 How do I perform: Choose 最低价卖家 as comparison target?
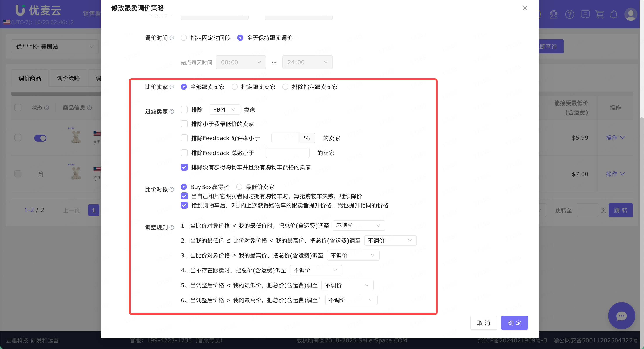[239, 187]
